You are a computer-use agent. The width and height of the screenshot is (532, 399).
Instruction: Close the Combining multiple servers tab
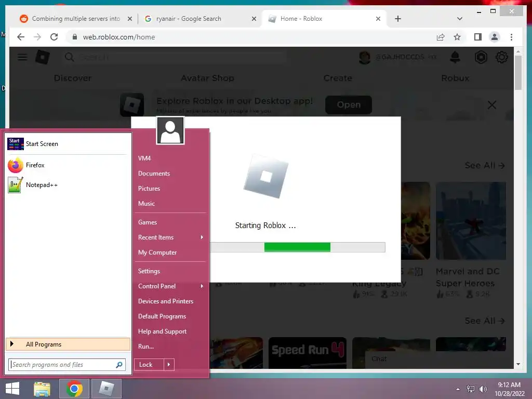click(x=129, y=19)
